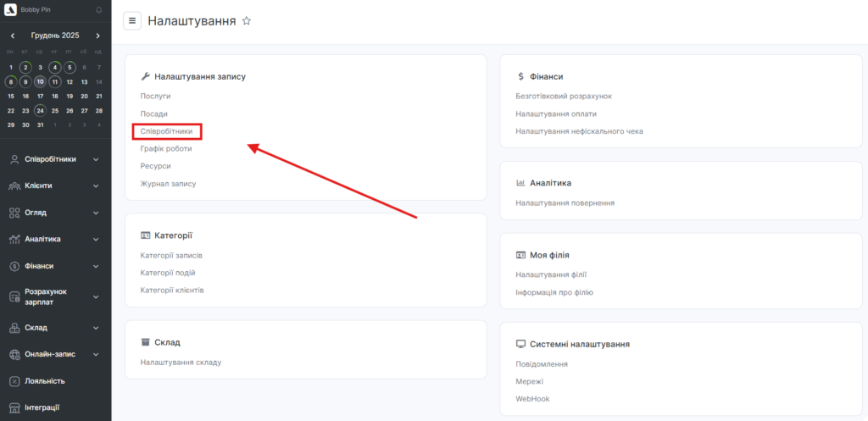Go to next month in calendar

[98, 36]
